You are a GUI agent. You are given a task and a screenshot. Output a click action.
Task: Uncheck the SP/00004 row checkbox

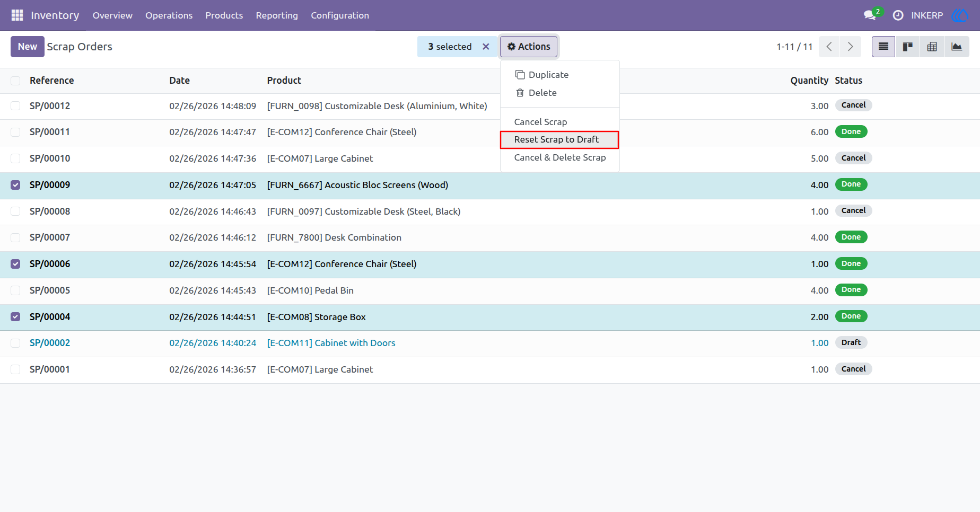pyautogui.click(x=15, y=317)
